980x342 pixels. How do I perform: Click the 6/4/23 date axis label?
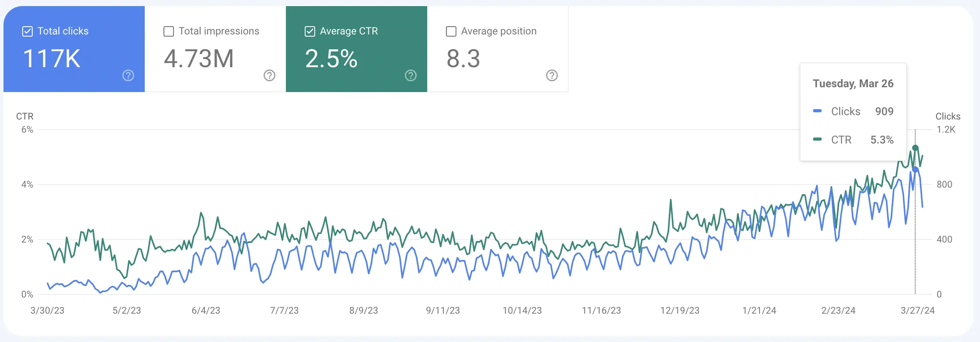pyautogui.click(x=206, y=311)
